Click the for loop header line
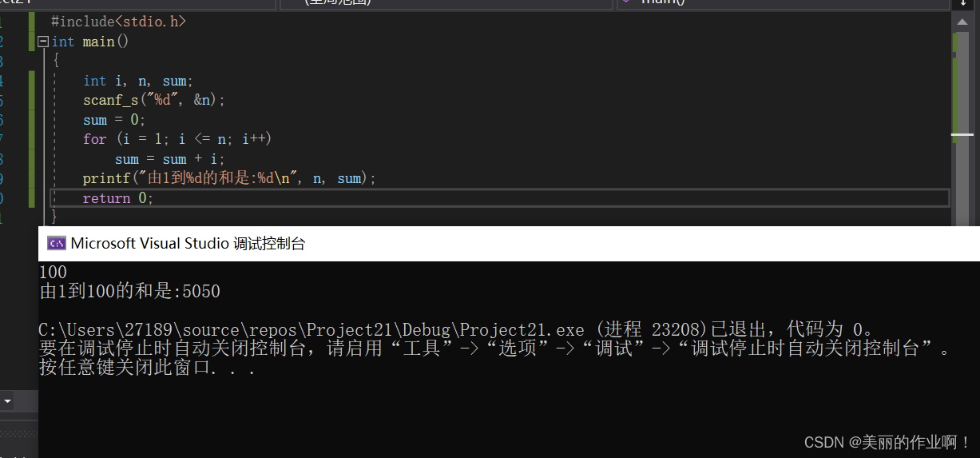Viewport: 980px width, 458px height. click(177, 139)
